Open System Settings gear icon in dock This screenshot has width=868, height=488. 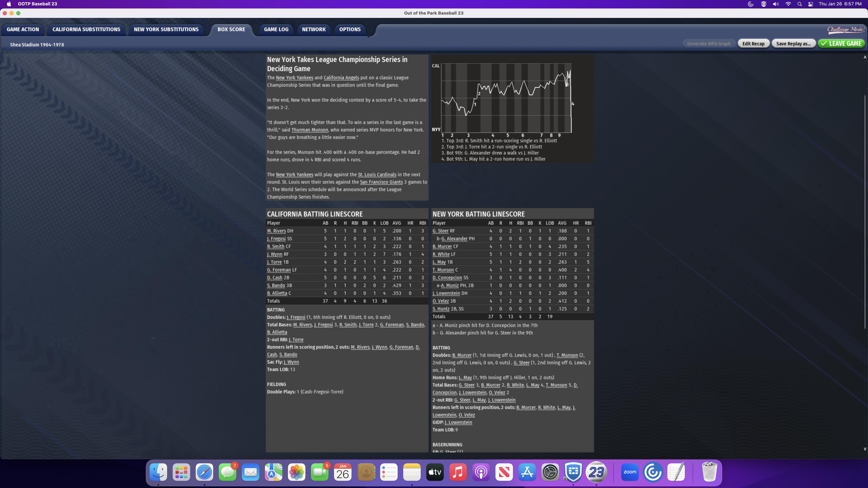click(x=550, y=472)
